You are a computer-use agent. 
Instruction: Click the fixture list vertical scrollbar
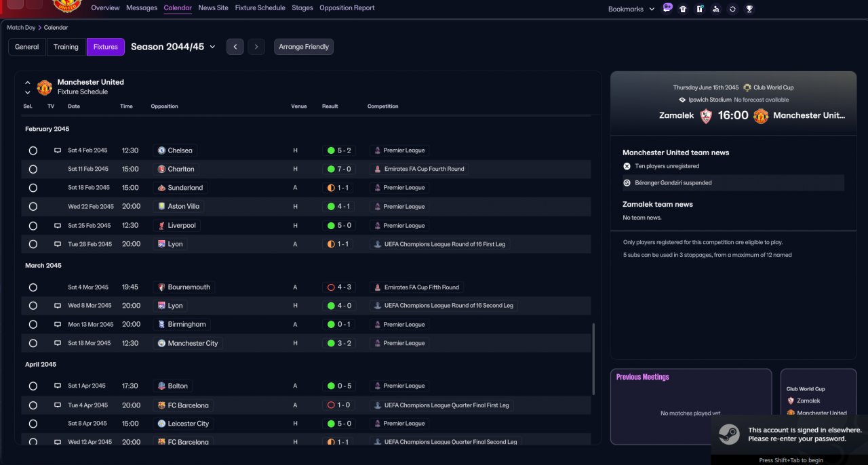(x=593, y=359)
